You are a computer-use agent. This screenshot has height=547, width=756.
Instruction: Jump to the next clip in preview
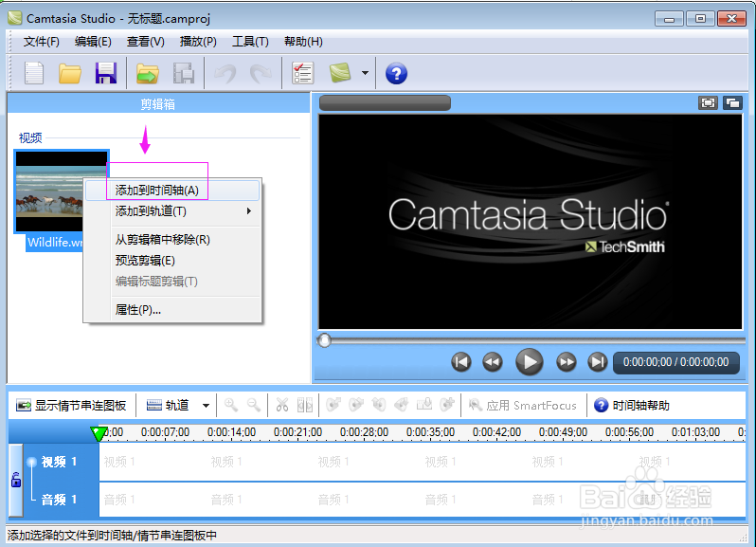598,362
